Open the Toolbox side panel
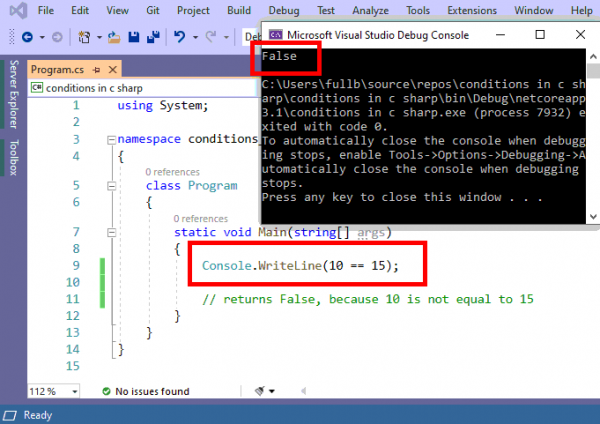 [x=13, y=158]
